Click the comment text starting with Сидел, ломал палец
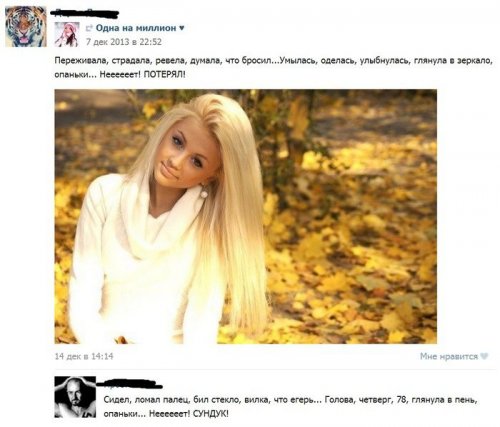The height and width of the screenshot is (427, 500). [291, 407]
